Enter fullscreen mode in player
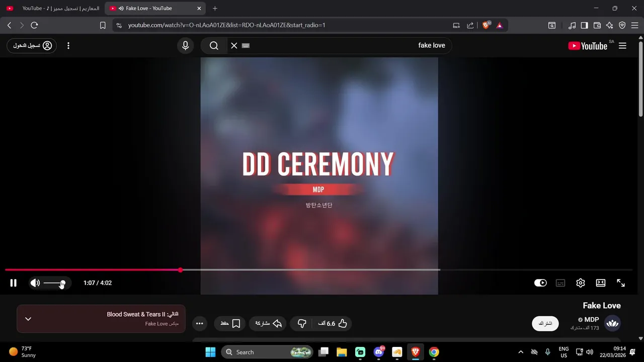This screenshot has height=362, width=644. (621, 283)
